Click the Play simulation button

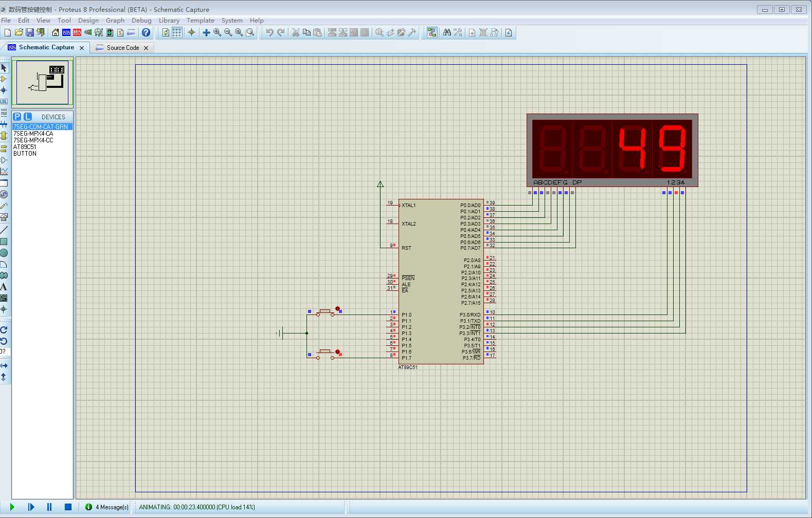coord(12,507)
